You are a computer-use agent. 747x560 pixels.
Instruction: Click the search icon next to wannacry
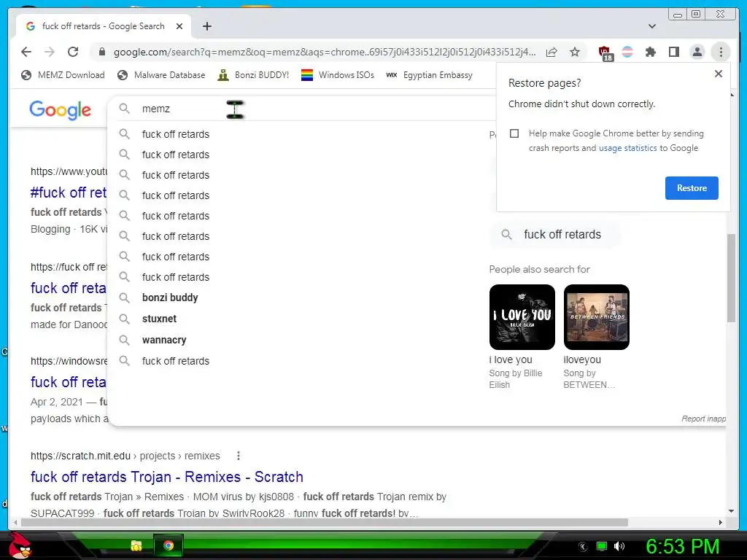pos(124,340)
